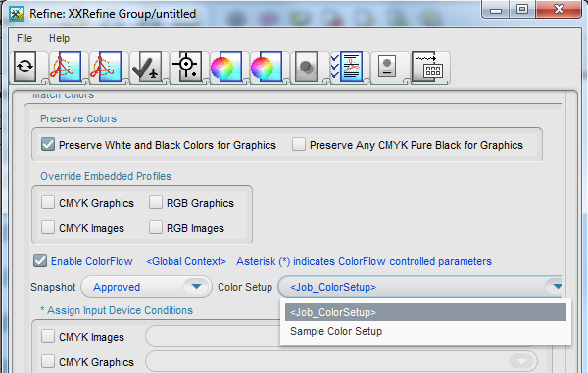Select the checkmark airplane preflight icon
Viewport: 588px width, 373px height.
point(147,67)
